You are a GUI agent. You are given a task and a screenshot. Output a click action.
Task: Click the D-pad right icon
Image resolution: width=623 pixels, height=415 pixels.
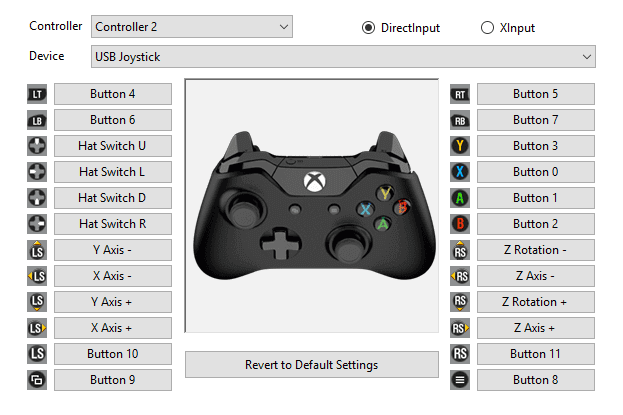[x=37, y=224]
